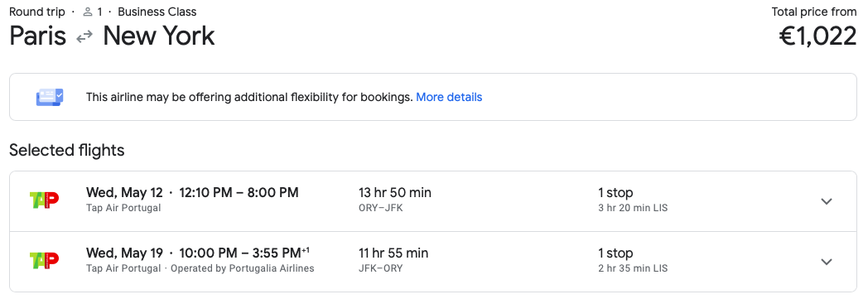This screenshot has width=868, height=299.
Task: Click the 3 hr 20 min LIS layover
Action: point(633,208)
